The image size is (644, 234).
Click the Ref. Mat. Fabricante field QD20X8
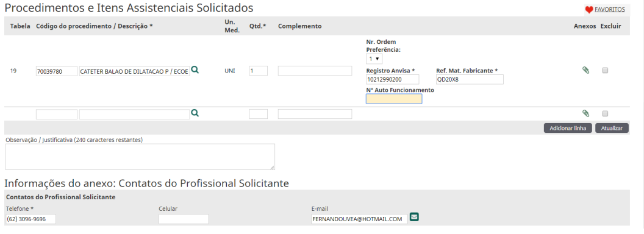point(470,79)
